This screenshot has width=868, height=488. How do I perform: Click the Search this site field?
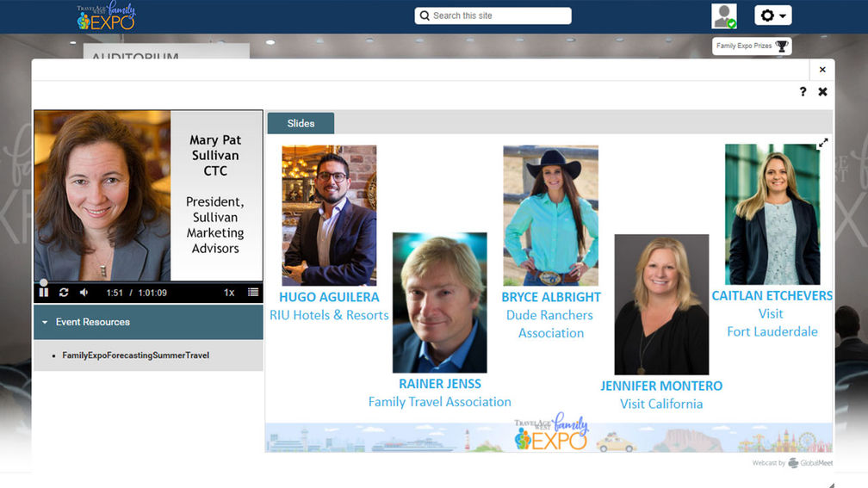493,15
